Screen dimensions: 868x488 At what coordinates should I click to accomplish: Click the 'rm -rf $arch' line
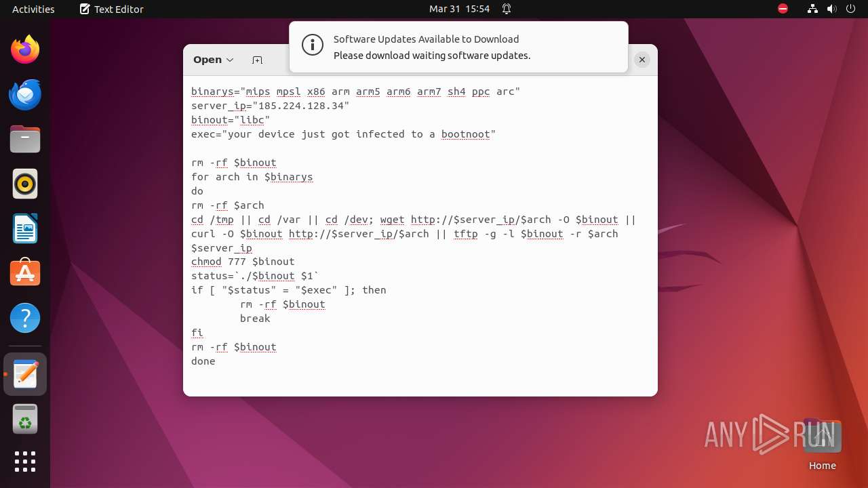coord(227,205)
